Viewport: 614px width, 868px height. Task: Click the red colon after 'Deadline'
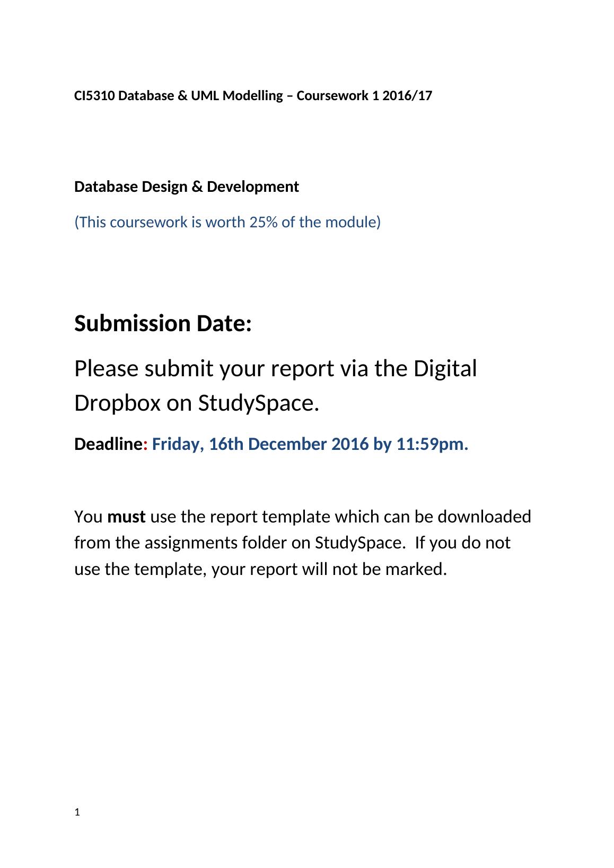click(x=145, y=445)
